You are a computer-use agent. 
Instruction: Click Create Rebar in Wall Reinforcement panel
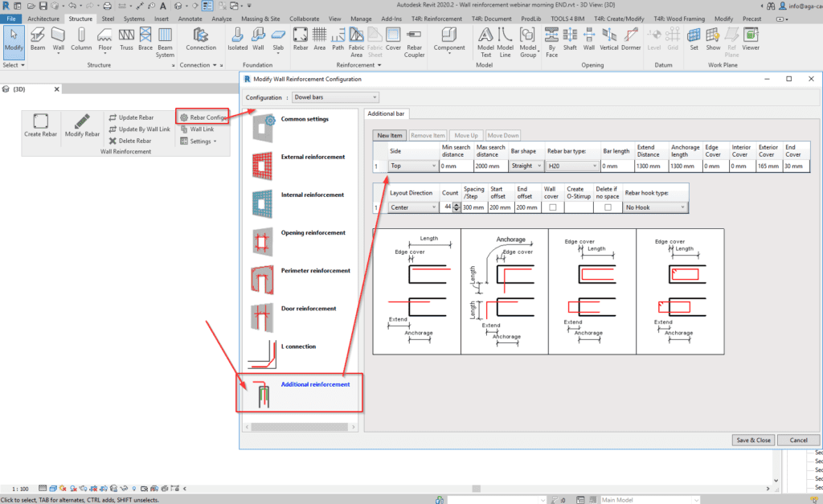(40, 125)
